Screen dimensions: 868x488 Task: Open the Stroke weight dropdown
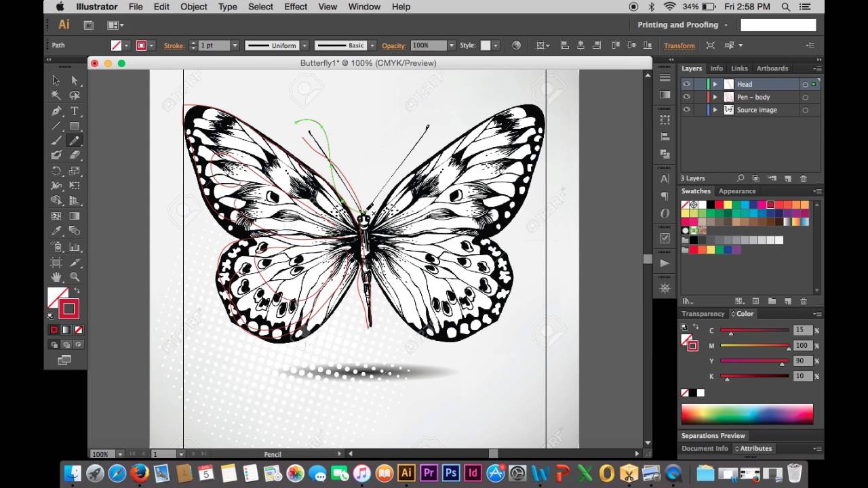[x=234, y=45]
